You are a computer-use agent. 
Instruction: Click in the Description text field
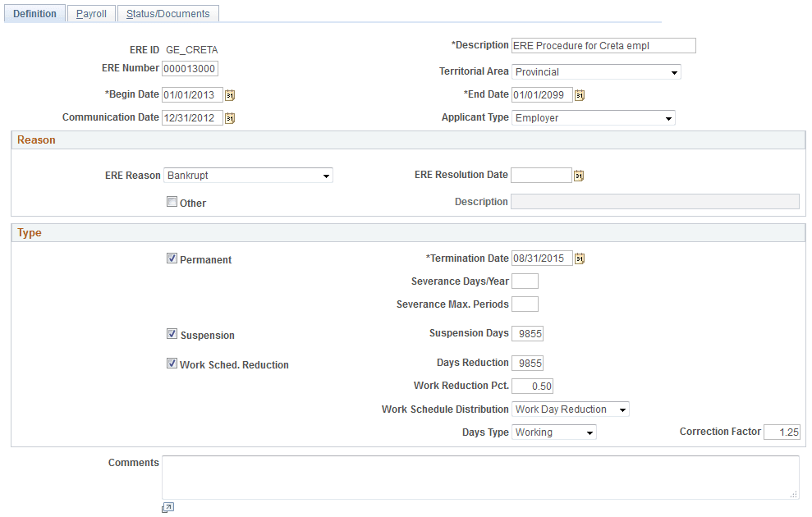(603, 45)
